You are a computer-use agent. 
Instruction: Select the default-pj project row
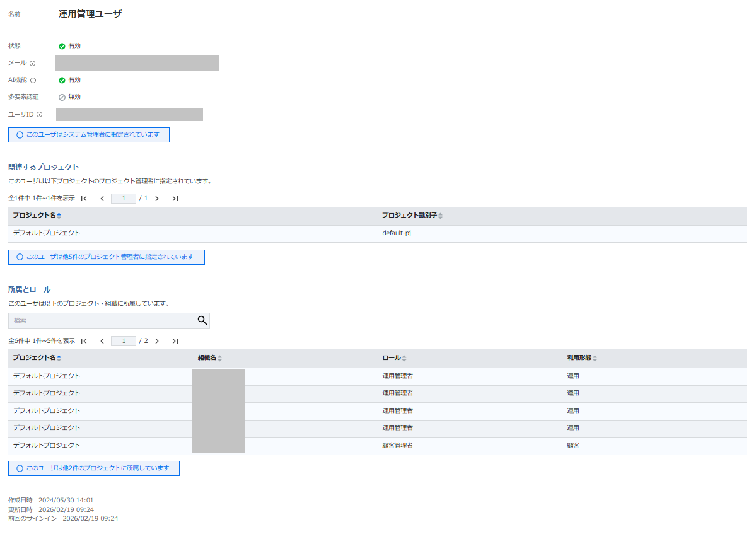397,233
